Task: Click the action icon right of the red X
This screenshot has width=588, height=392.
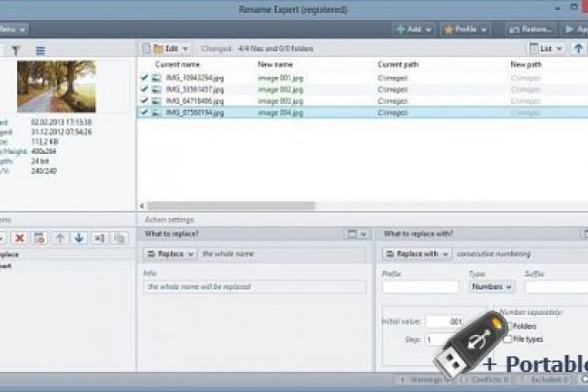Action: 39,238
